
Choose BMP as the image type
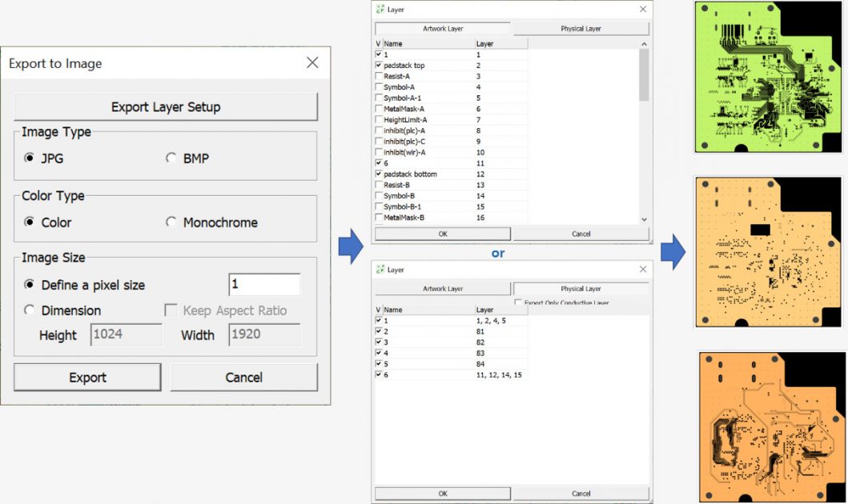[171, 158]
